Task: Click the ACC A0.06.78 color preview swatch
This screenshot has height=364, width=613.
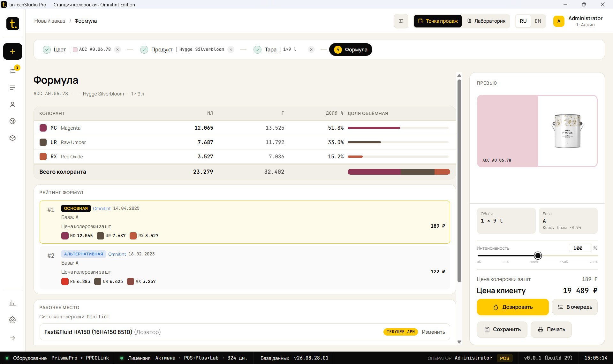Action: pos(508,131)
